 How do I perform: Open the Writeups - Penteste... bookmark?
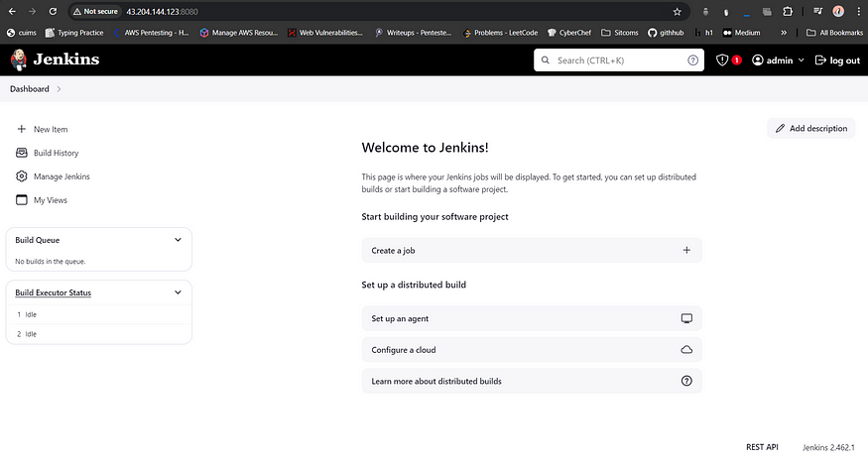[413, 33]
